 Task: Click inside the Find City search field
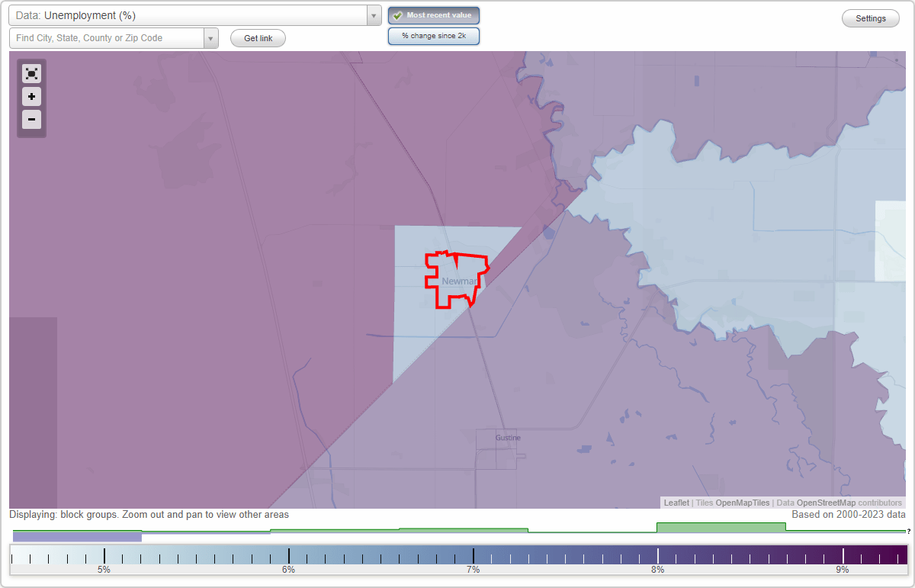(x=107, y=37)
